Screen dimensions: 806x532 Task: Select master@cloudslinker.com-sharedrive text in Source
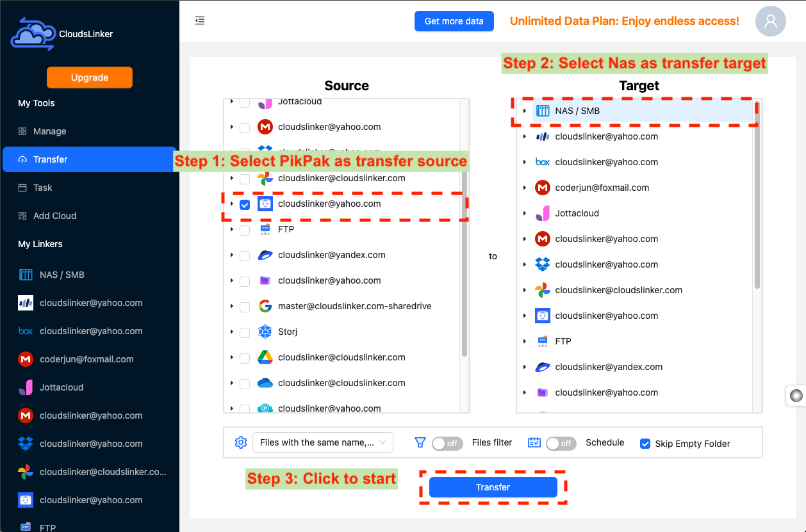355,306
